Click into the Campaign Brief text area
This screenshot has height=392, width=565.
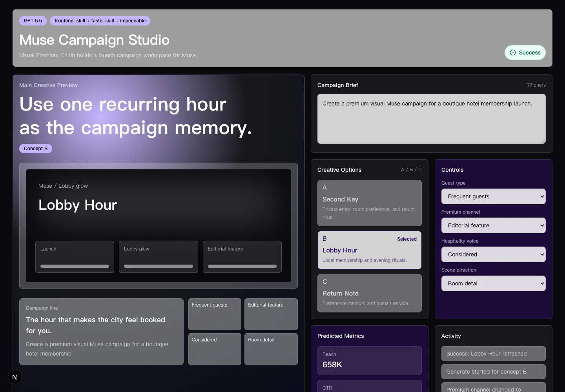click(x=432, y=119)
